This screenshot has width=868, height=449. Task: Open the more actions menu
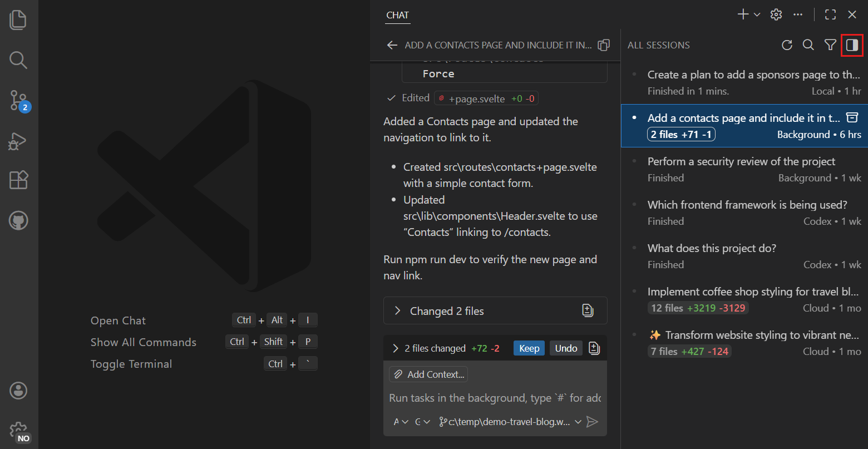click(797, 14)
